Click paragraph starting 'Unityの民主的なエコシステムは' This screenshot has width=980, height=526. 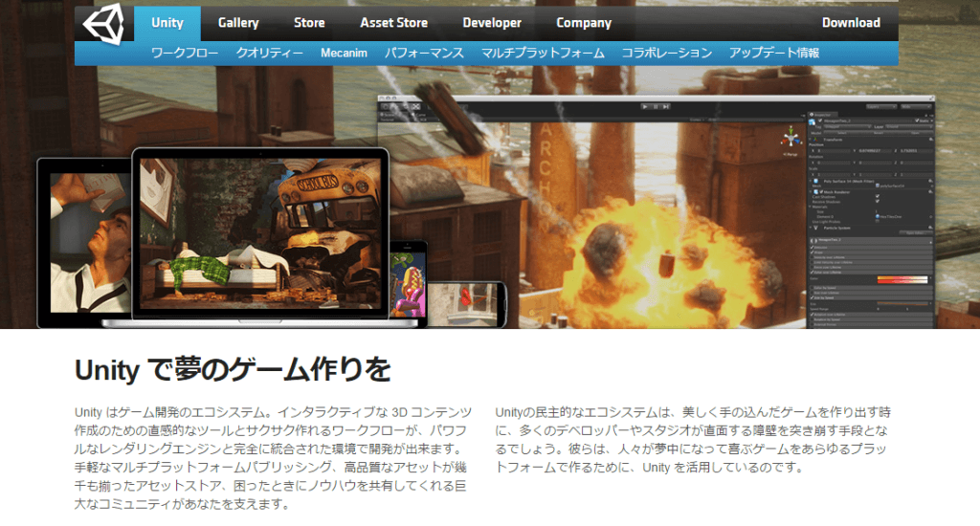coord(693,440)
